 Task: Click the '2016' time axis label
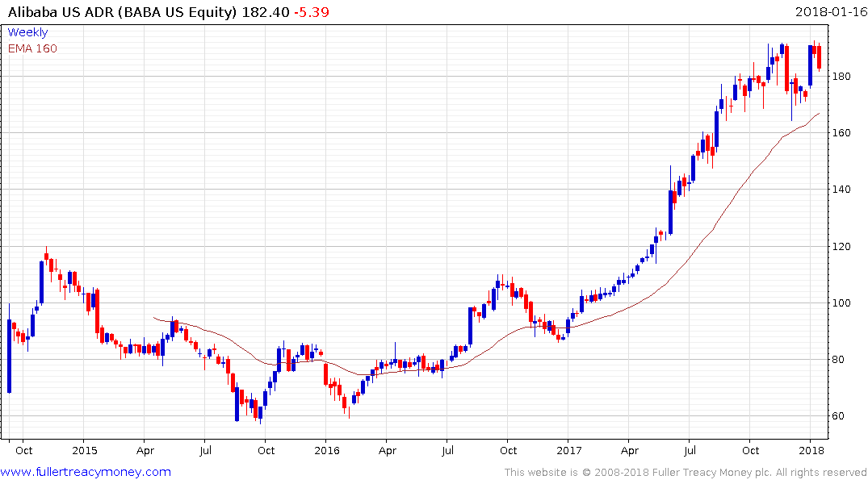point(326,450)
